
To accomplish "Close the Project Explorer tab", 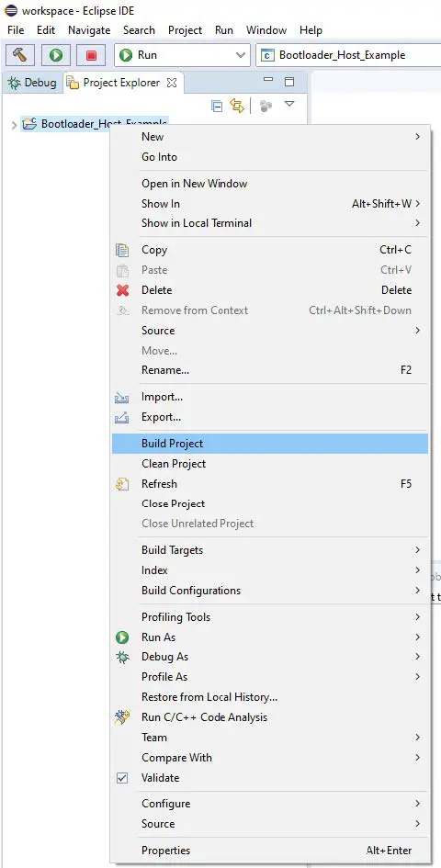I will click(x=172, y=83).
